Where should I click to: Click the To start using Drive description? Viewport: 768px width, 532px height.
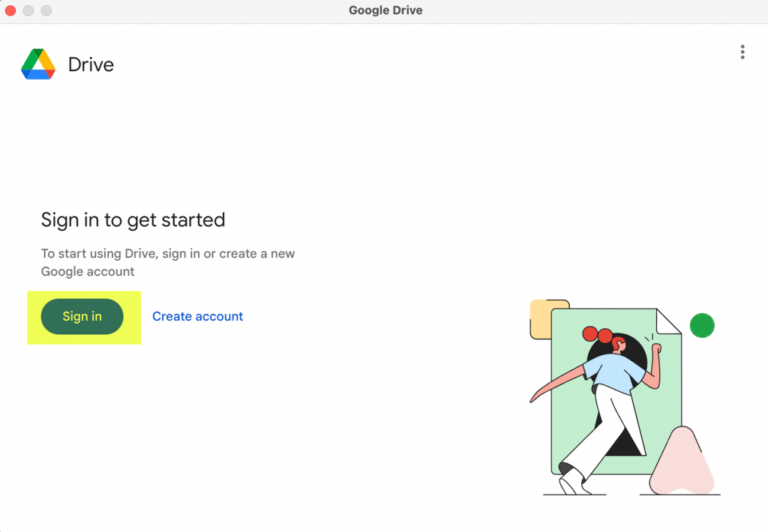click(x=168, y=262)
